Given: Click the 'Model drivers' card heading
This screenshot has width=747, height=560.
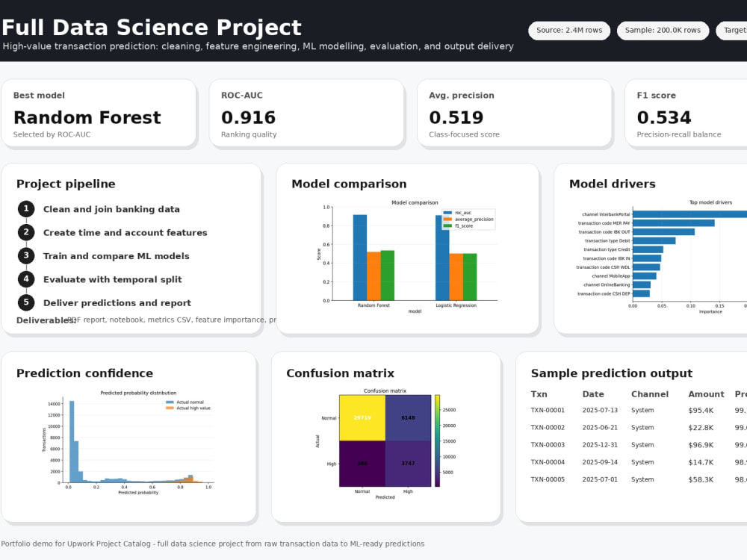Looking at the screenshot, I should click(613, 184).
